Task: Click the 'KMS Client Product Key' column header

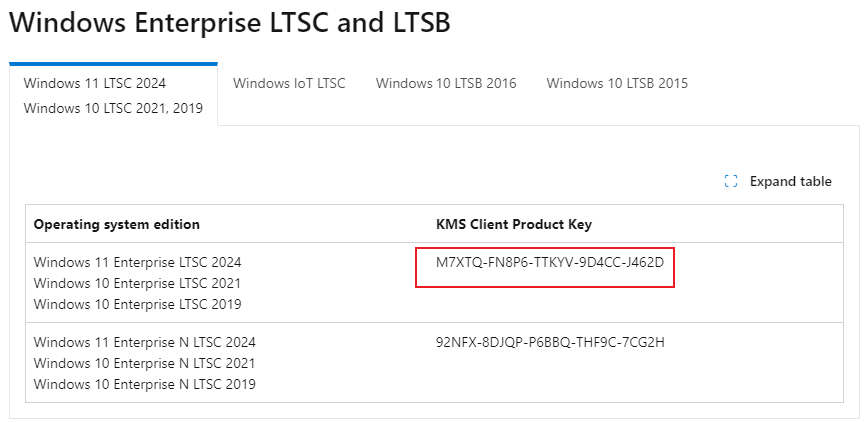Action: pyautogui.click(x=514, y=224)
